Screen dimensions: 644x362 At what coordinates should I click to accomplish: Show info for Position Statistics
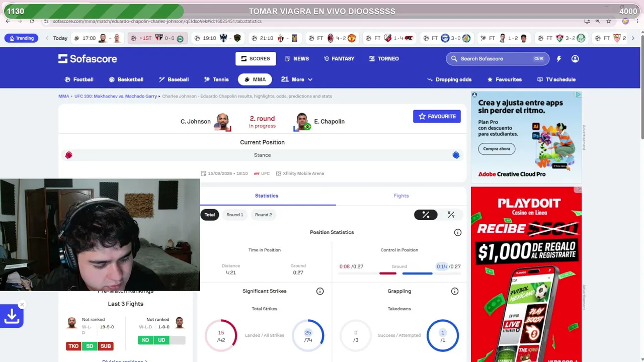click(x=458, y=232)
